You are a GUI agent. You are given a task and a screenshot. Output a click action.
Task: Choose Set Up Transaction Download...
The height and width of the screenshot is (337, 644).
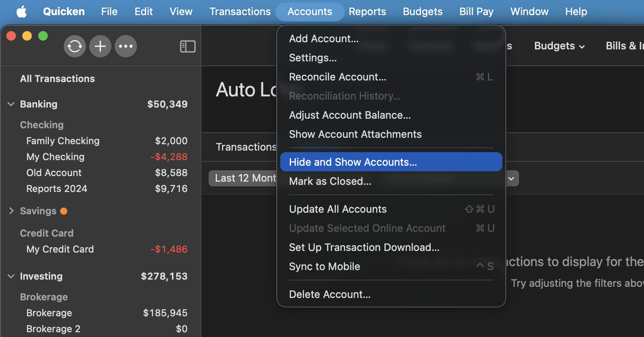point(391,247)
